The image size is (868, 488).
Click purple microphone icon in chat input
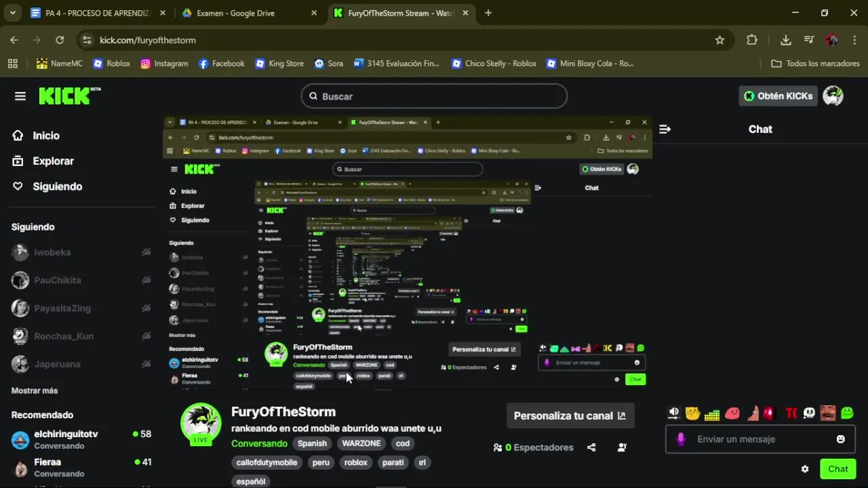click(681, 439)
